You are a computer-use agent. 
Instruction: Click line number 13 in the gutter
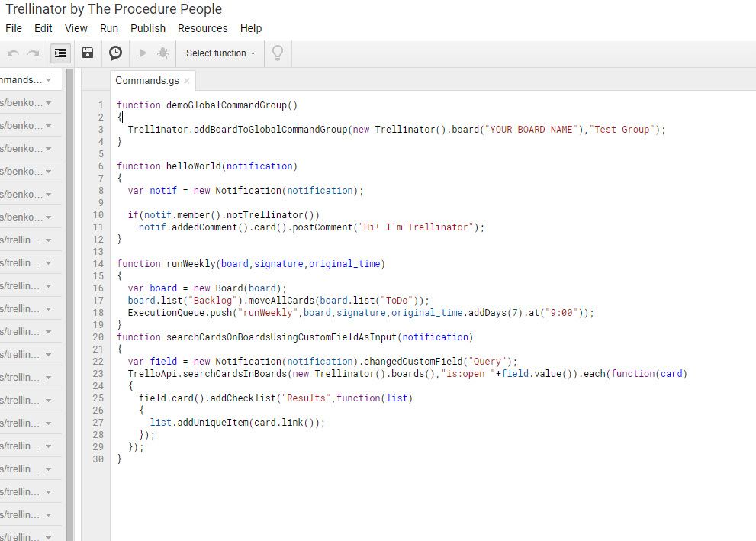click(98, 252)
